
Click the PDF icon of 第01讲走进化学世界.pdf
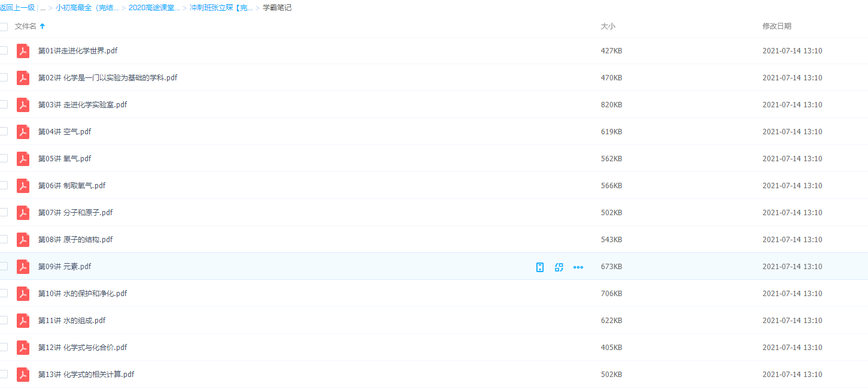[x=23, y=51]
